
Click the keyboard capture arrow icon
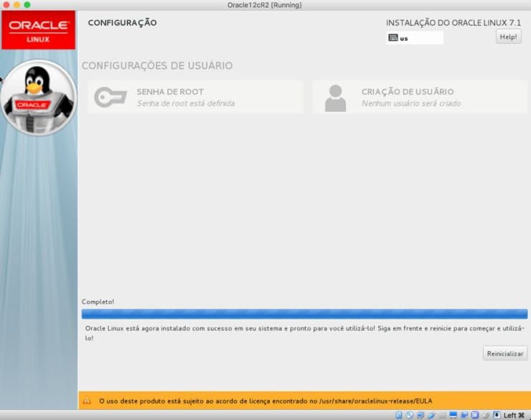497,415
